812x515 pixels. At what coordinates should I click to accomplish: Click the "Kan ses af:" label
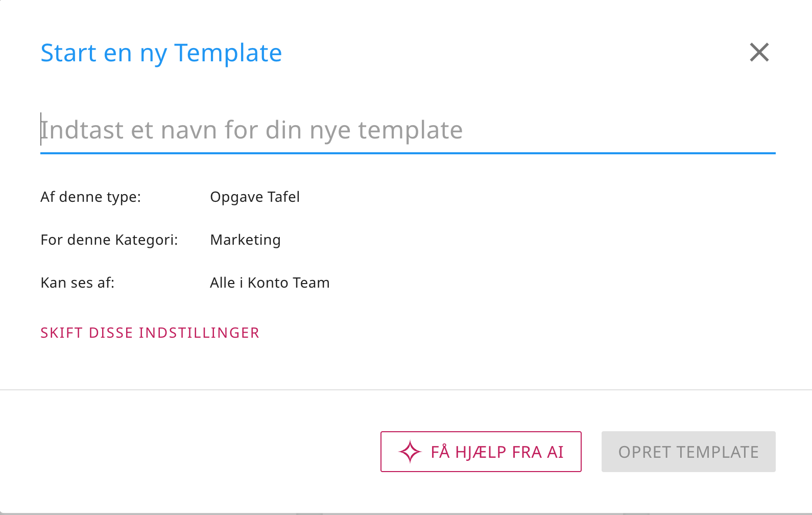[x=77, y=283]
